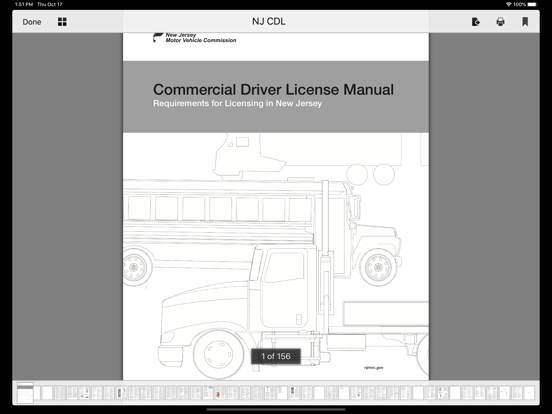Tap the Done button
This screenshot has height=414, width=552.
(32, 22)
